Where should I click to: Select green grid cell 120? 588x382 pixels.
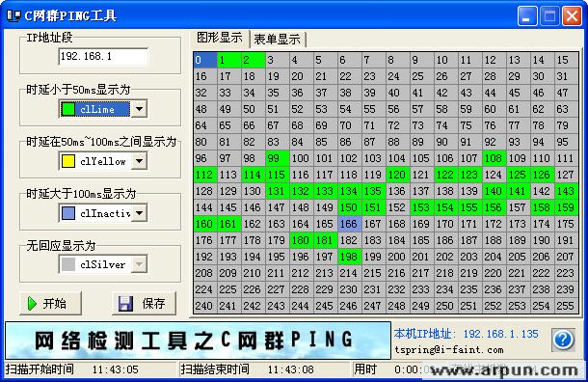pos(398,175)
